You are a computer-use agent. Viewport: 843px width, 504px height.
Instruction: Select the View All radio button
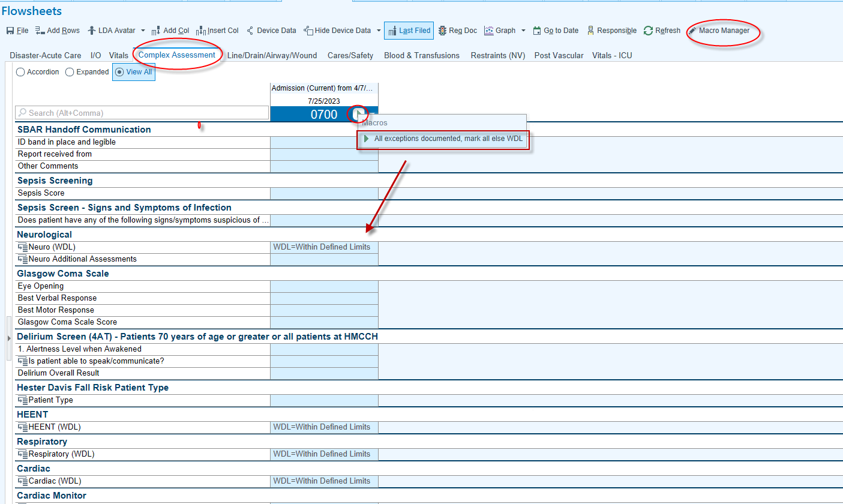(x=119, y=72)
